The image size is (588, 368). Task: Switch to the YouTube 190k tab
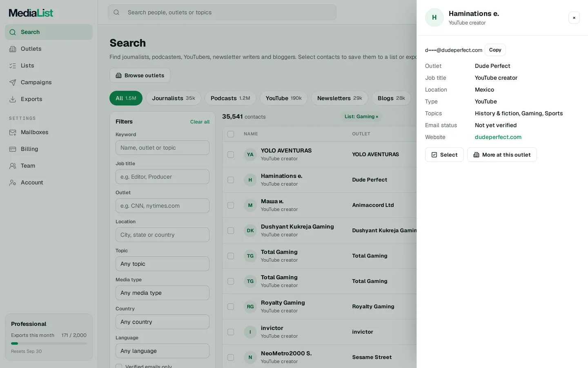[x=284, y=98]
